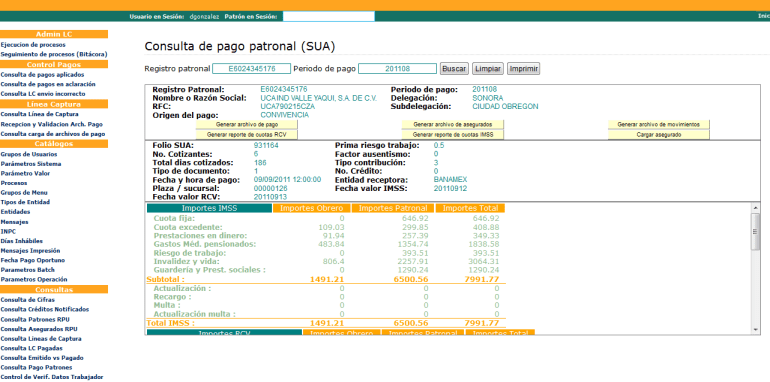This screenshot has height=382, width=770.
Task: Open Seguimiento de procesos (Bitácora)
Action: coord(54,54)
